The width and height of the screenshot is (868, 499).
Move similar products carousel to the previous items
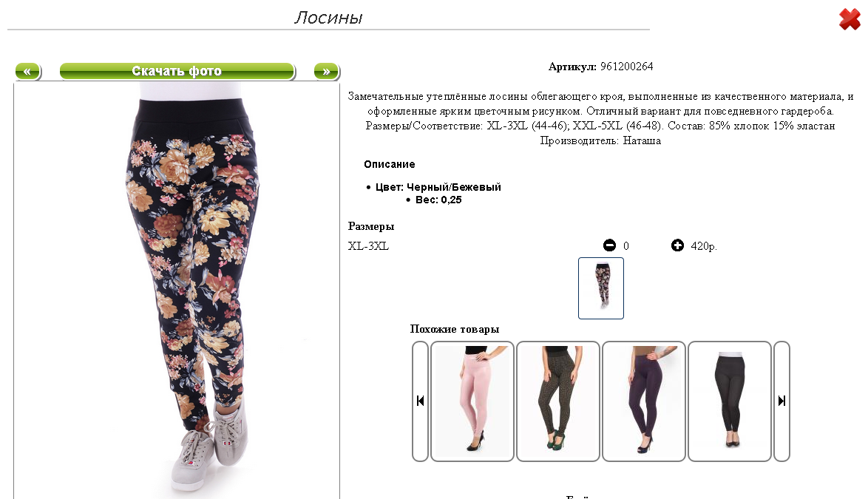tap(420, 401)
